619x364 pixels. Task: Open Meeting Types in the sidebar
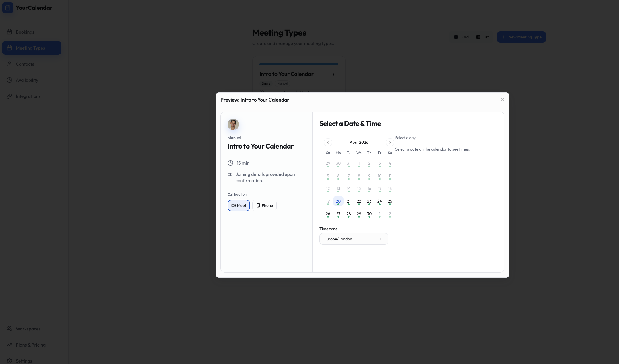pyautogui.click(x=32, y=48)
